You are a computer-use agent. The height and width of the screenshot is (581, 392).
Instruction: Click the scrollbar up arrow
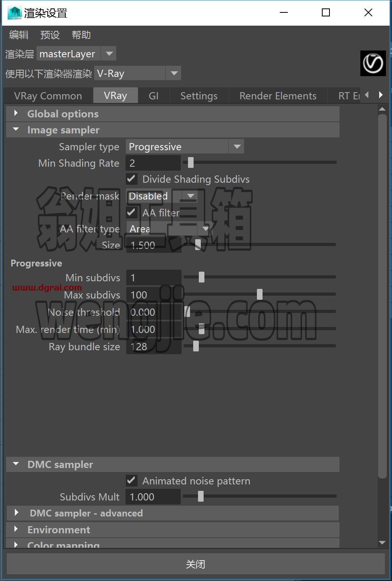[382, 109]
